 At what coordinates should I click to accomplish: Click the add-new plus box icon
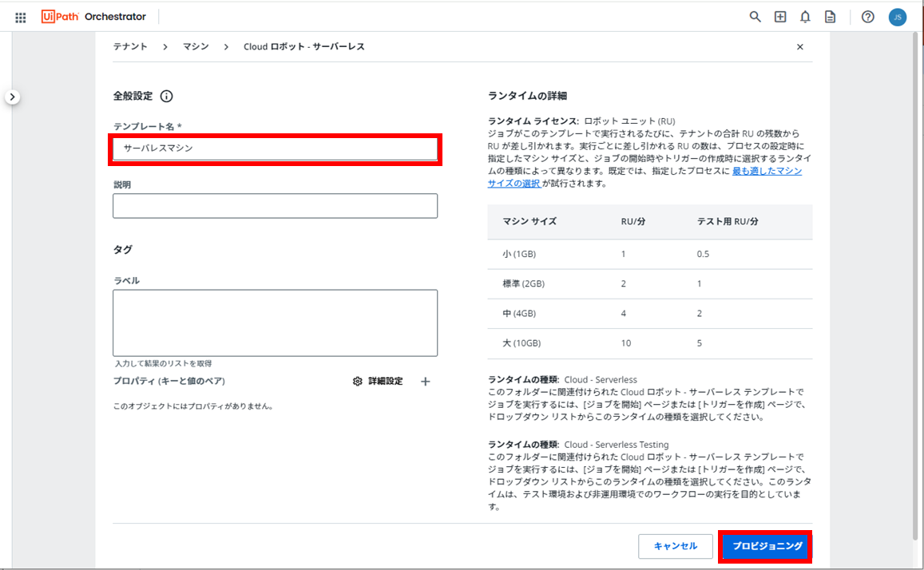(x=780, y=17)
